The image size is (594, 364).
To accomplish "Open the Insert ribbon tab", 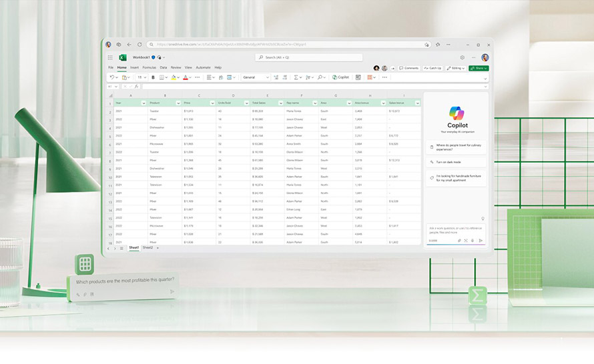I will pos(134,67).
